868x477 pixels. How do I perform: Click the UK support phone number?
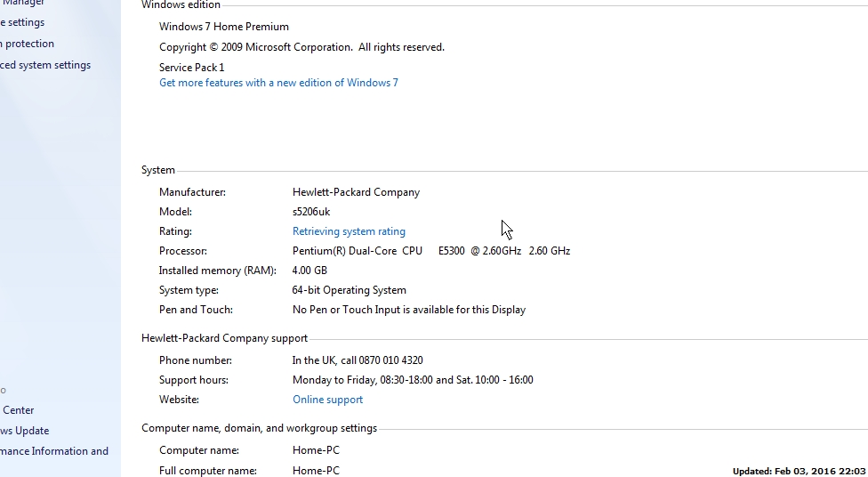coord(358,360)
